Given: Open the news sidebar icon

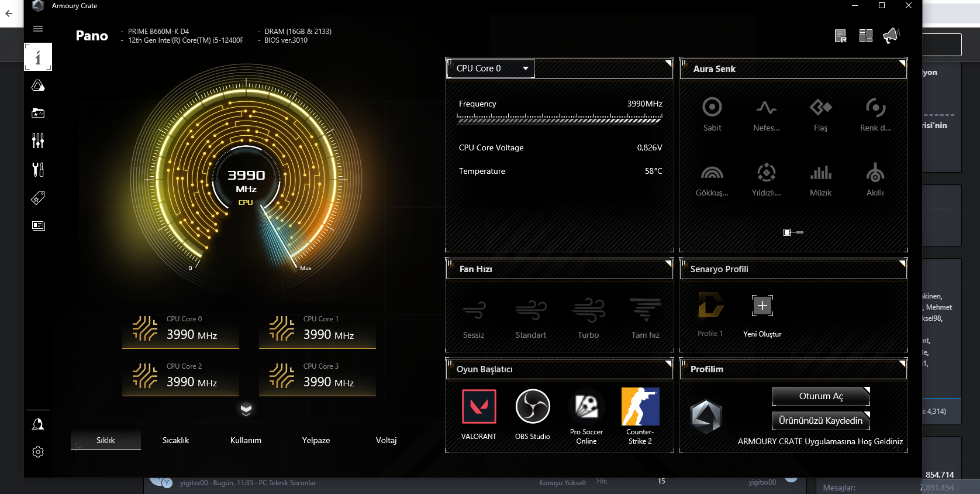Looking at the screenshot, I should point(38,225).
